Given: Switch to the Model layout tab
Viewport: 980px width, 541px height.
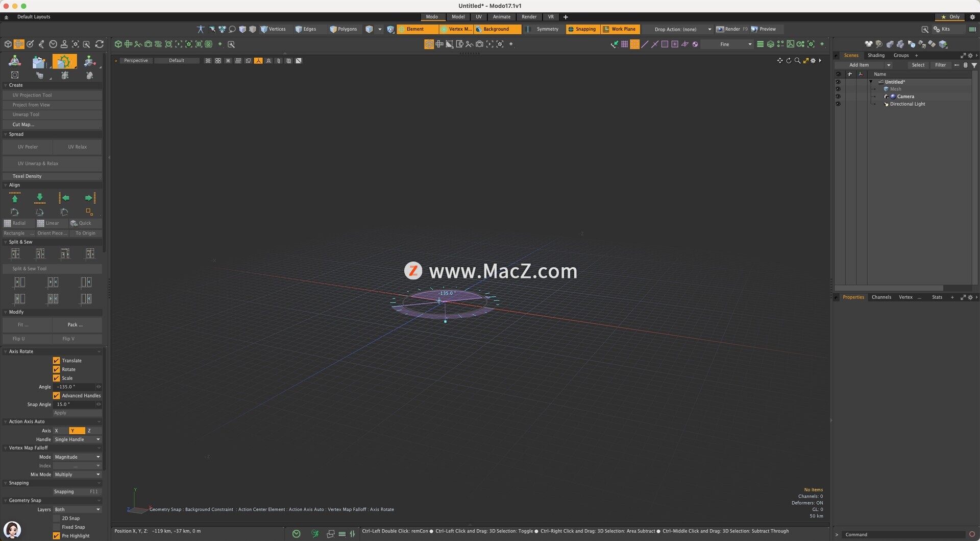Looking at the screenshot, I should [458, 17].
